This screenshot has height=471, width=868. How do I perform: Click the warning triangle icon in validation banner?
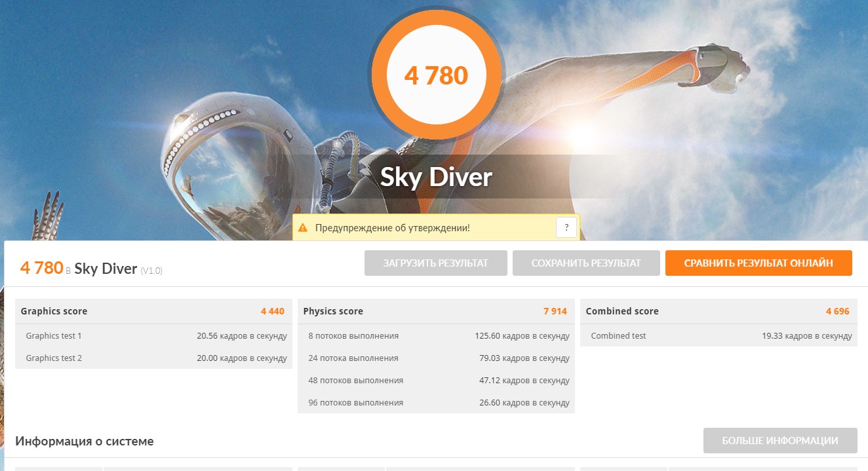[x=302, y=228]
